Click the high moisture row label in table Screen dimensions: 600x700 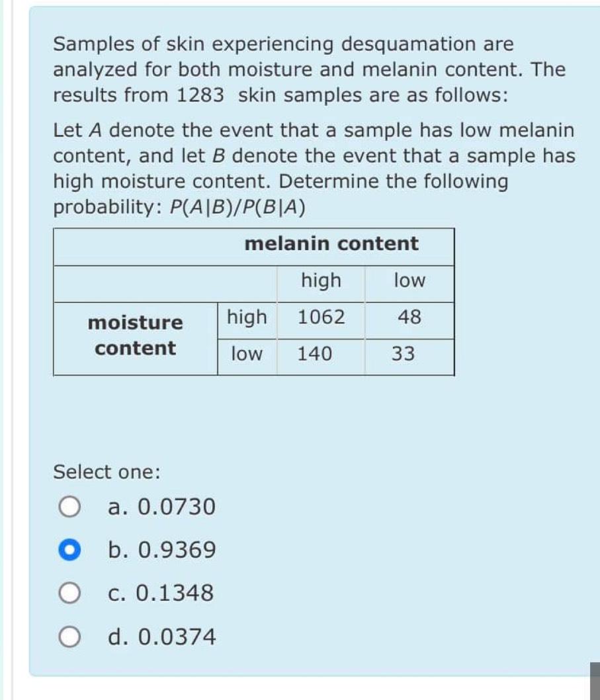[x=247, y=318]
